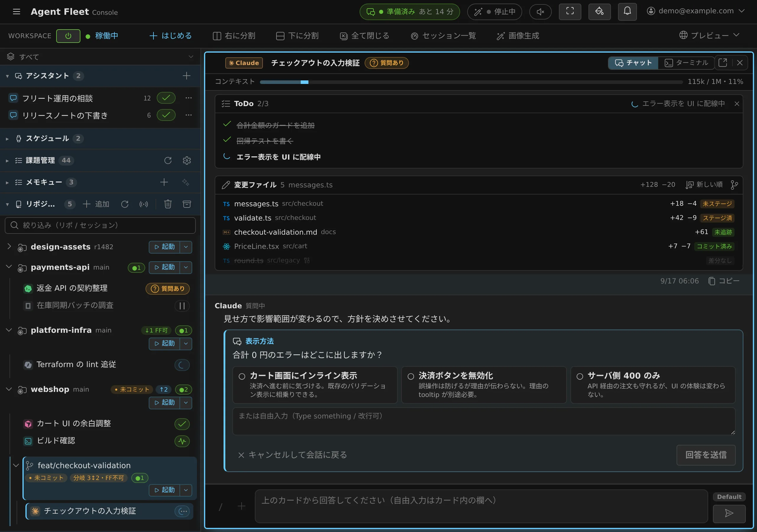Click the branch icon in 変更ファイル header
This screenshot has height=532, width=757.
pyautogui.click(x=734, y=185)
